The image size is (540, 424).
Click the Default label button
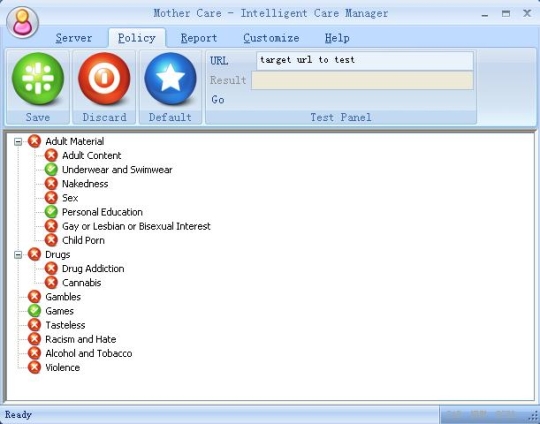click(x=170, y=117)
